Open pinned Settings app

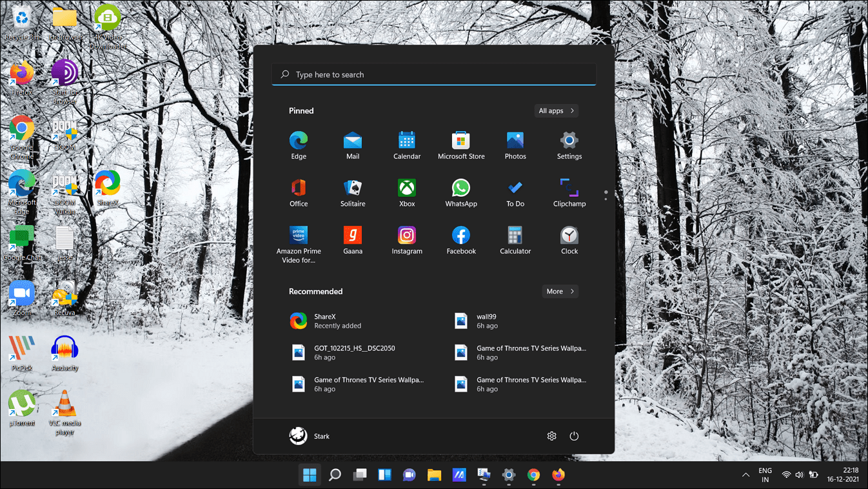tap(569, 146)
